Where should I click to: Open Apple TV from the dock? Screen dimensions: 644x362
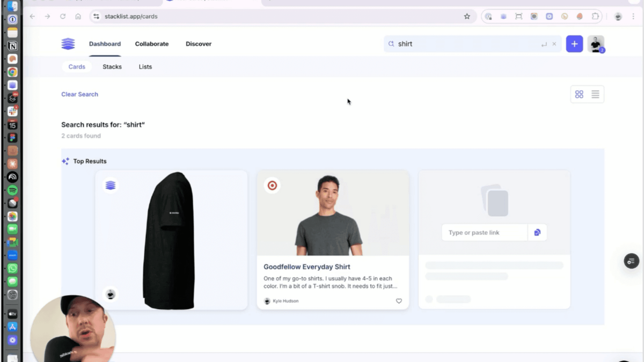point(12,314)
